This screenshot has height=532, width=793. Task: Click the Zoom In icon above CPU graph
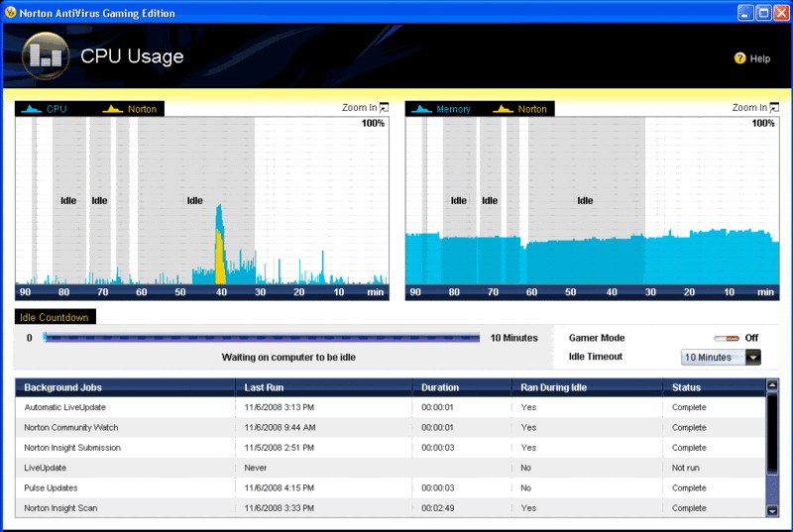[384, 108]
